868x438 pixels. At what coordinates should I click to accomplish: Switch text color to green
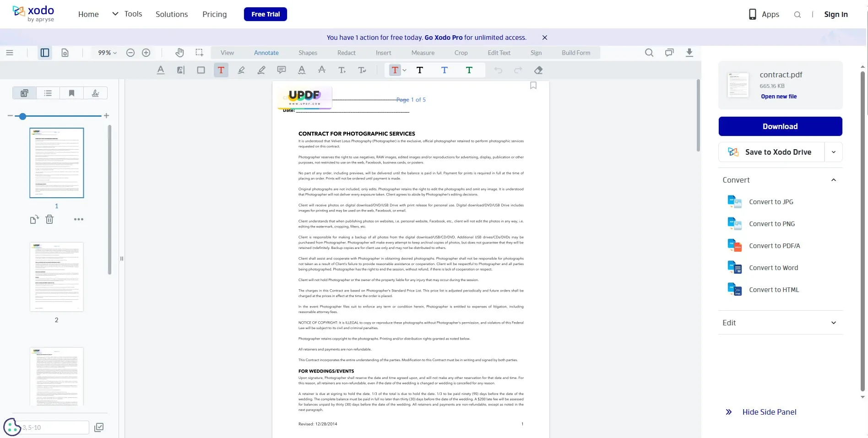[469, 70]
